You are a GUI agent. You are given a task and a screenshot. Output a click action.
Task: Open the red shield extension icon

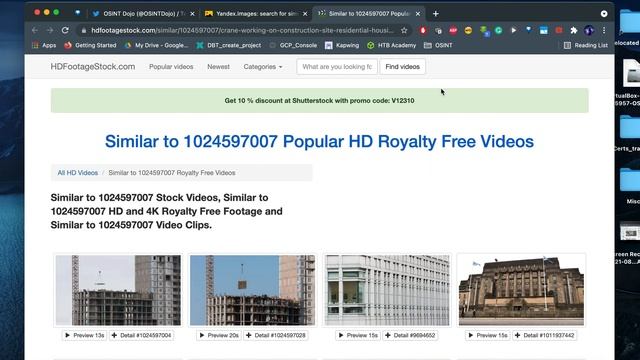pyautogui.click(x=423, y=30)
